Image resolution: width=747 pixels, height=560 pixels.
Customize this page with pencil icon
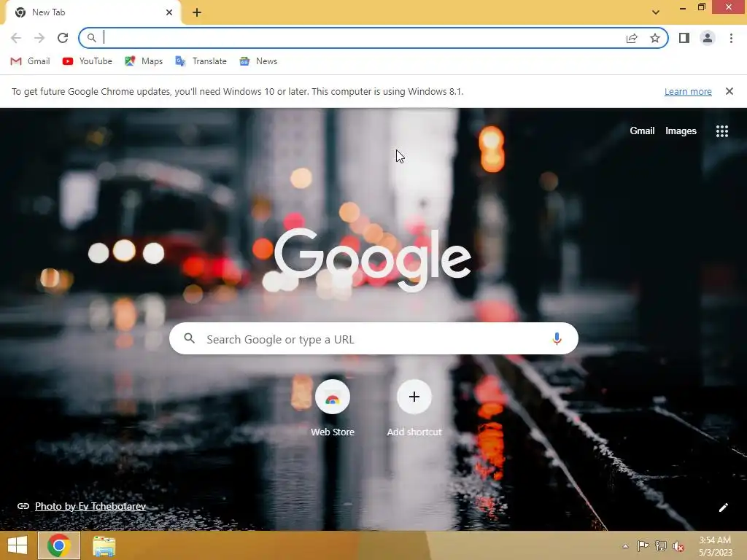(723, 507)
